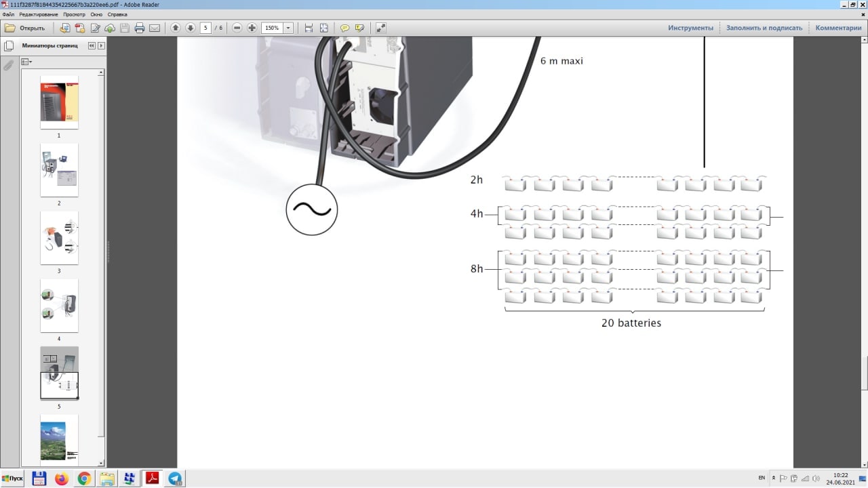Click the fit width scrolling mode icon
The width and height of the screenshot is (868, 488).
click(309, 28)
